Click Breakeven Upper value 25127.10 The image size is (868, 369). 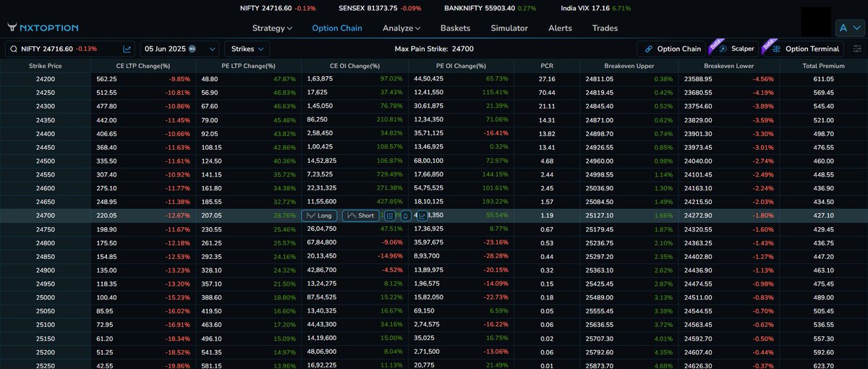click(x=600, y=216)
